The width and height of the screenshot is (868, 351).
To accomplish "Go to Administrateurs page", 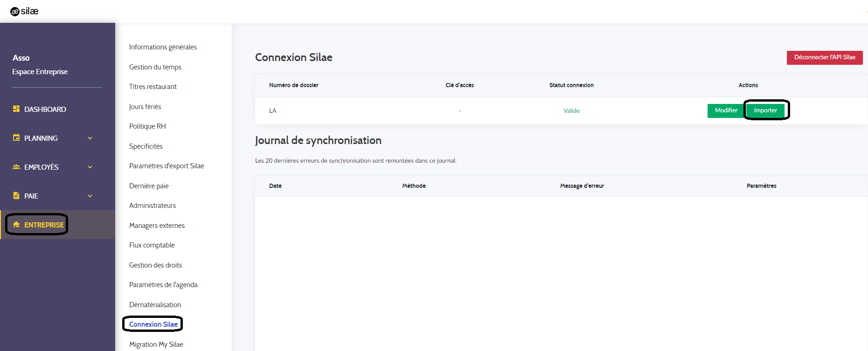I will (x=153, y=206).
